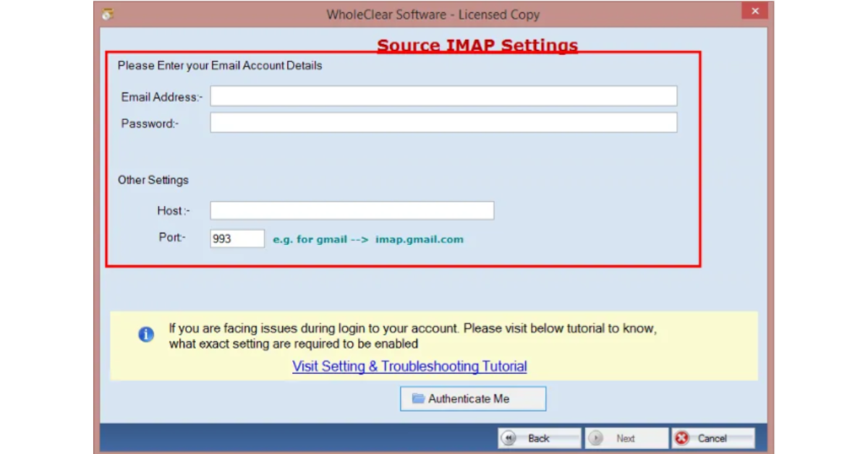The height and width of the screenshot is (454, 868).
Task: Click the Authenticate Me button
Action: 473,399
